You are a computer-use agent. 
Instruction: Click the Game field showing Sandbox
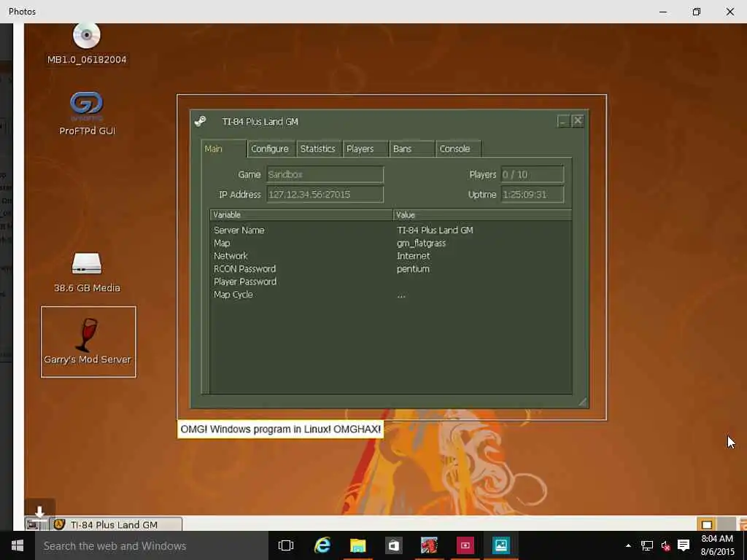click(x=325, y=174)
